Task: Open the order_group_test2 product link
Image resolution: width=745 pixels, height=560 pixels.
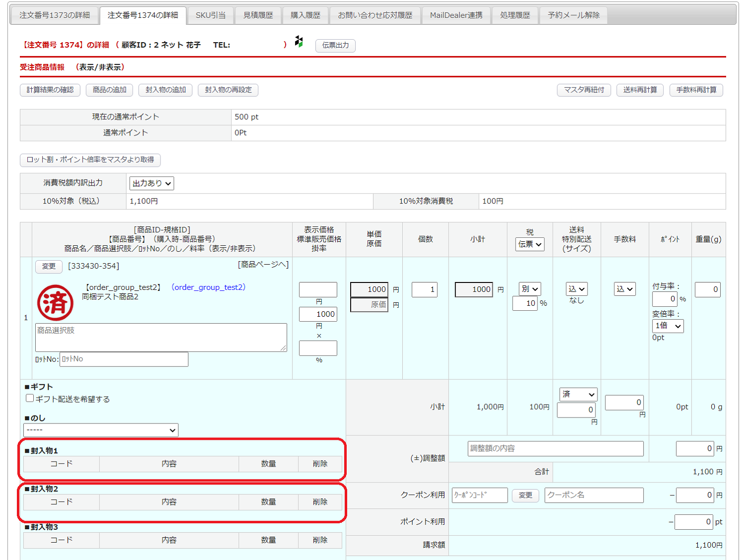Action: (208, 287)
